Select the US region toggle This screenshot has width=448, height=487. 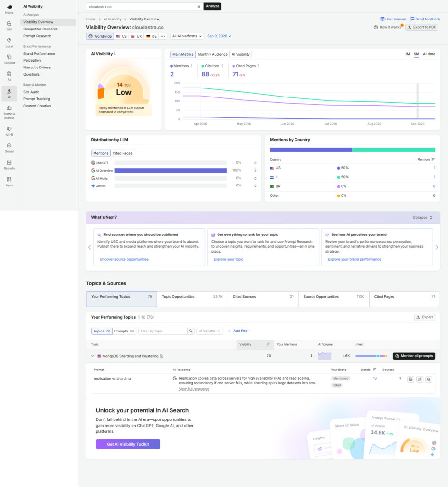pos(121,36)
